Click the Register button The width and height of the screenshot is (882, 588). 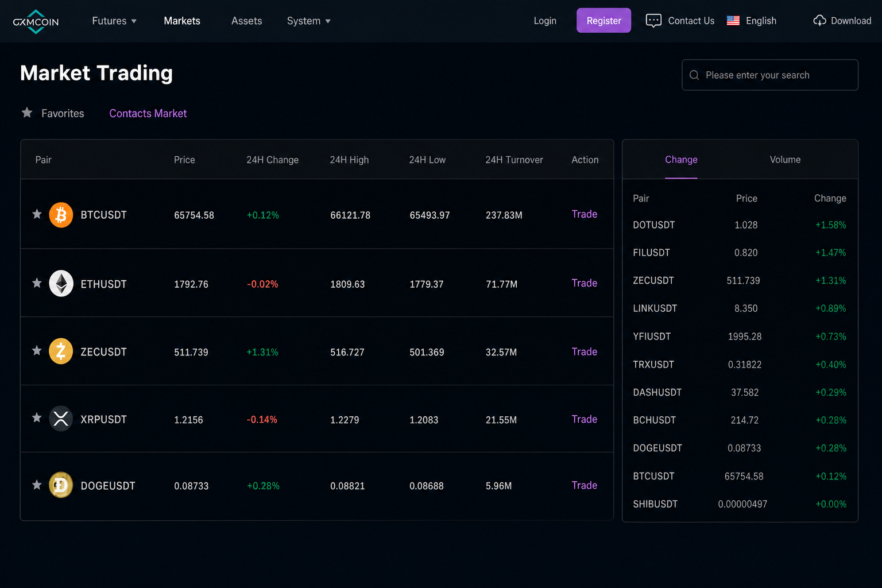tap(604, 21)
